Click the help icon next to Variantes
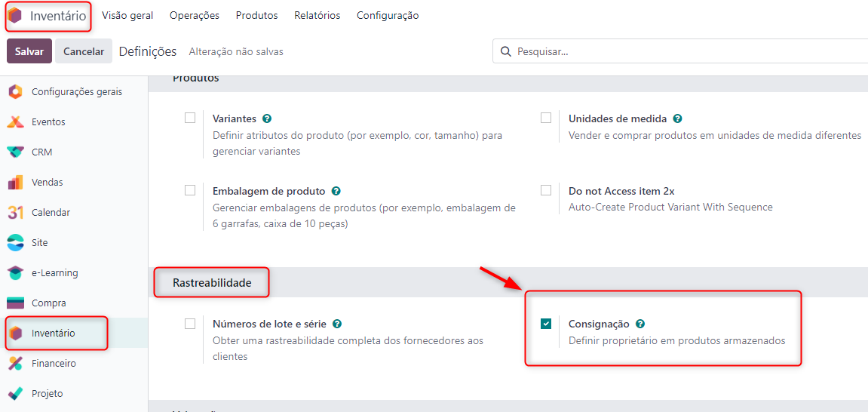The height and width of the screenshot is (412, 868). [x=268, y=118]
